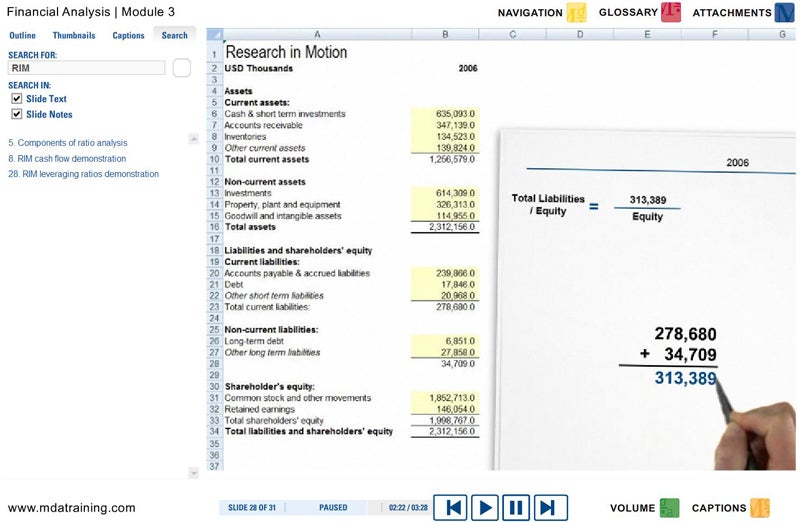The image size is (800, 522).
Task: Open result 5. Components of ratio analysis
Action: 67,143
